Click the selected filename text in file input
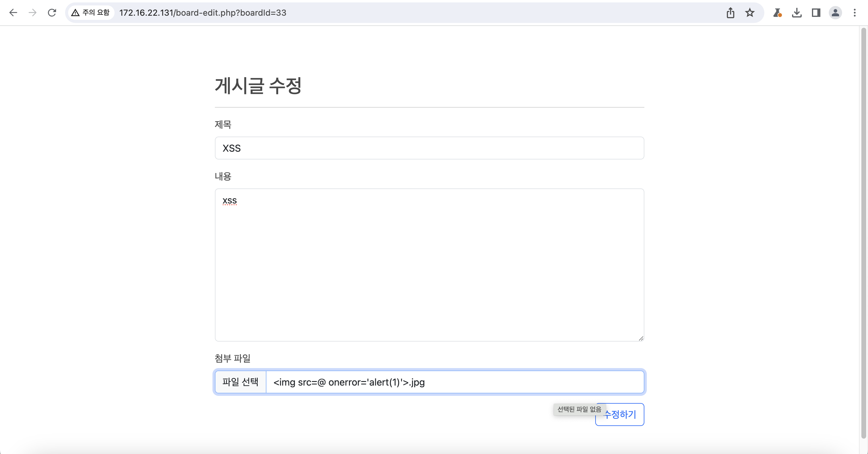The image size is (868, 454). pos(349,382)
